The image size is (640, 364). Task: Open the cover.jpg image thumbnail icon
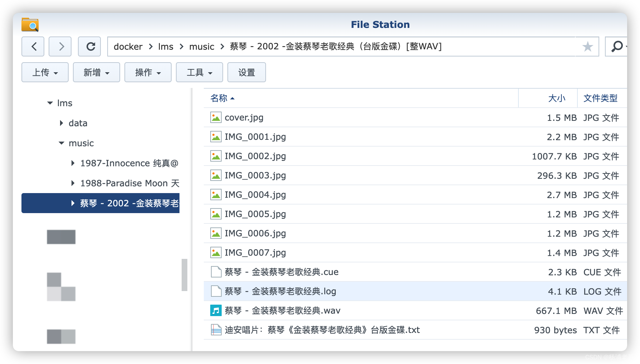(216, 117)
